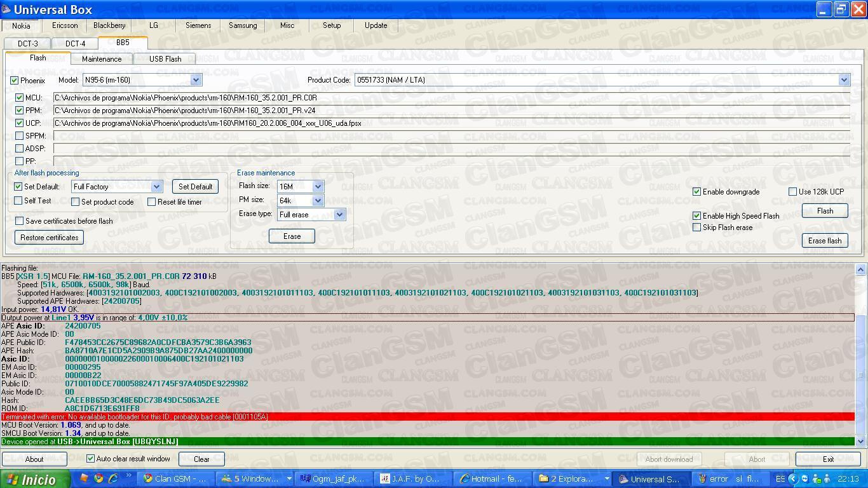Toggle Auto clear result window checkbox
The width and height of the screenshot is (868, 488).
(91, 459)
